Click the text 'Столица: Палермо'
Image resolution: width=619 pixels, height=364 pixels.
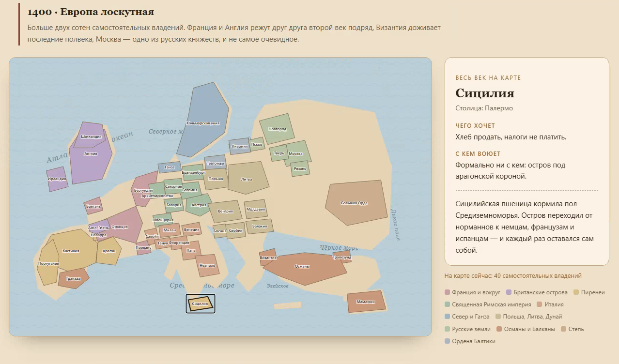[x=484, y=108]
